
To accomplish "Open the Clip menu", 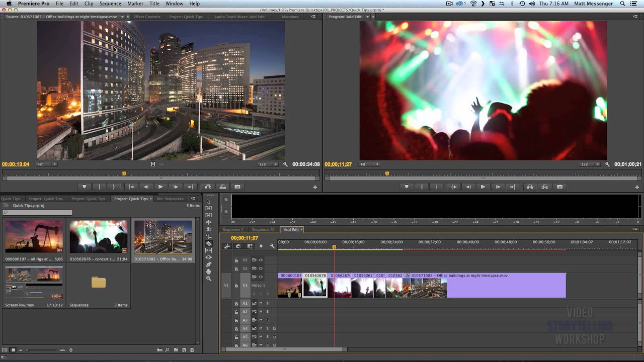I will click(89, 4).
